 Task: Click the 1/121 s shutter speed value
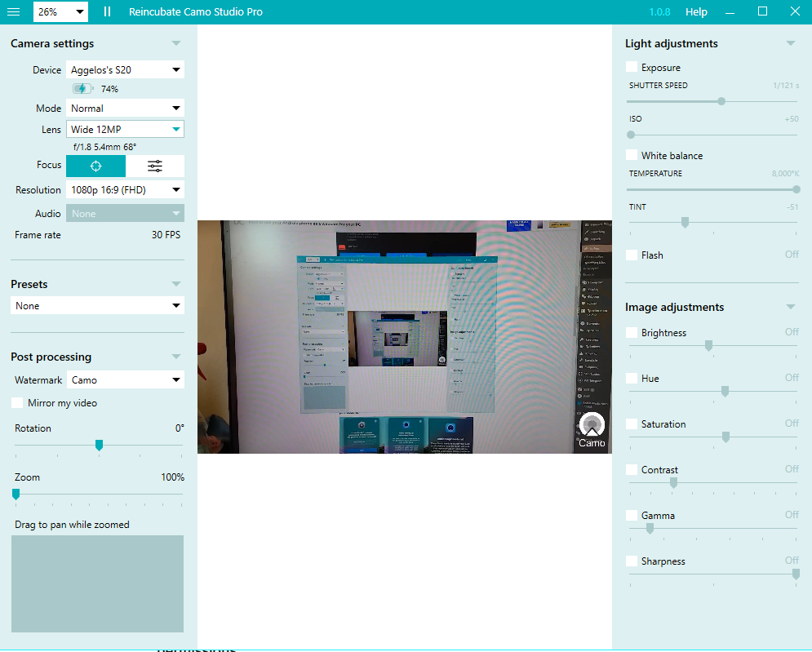click(x=786, y=85)
